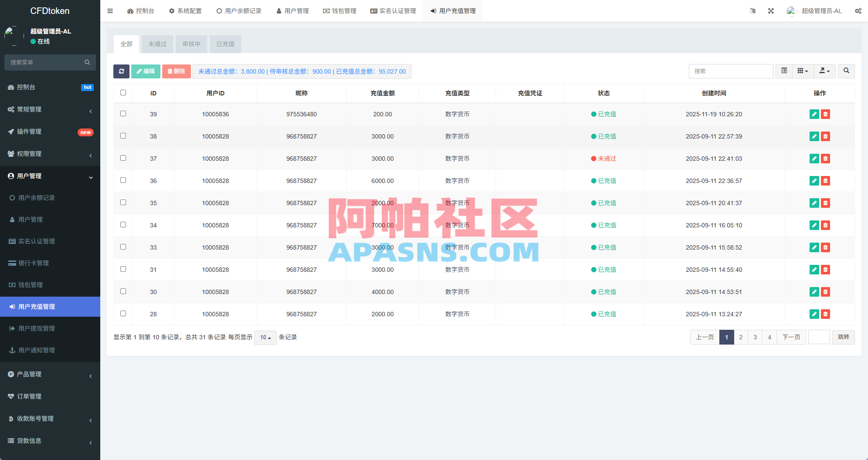Click the fullscreen toggle icon in header
868x460 pixels.
tap(771, 11)
